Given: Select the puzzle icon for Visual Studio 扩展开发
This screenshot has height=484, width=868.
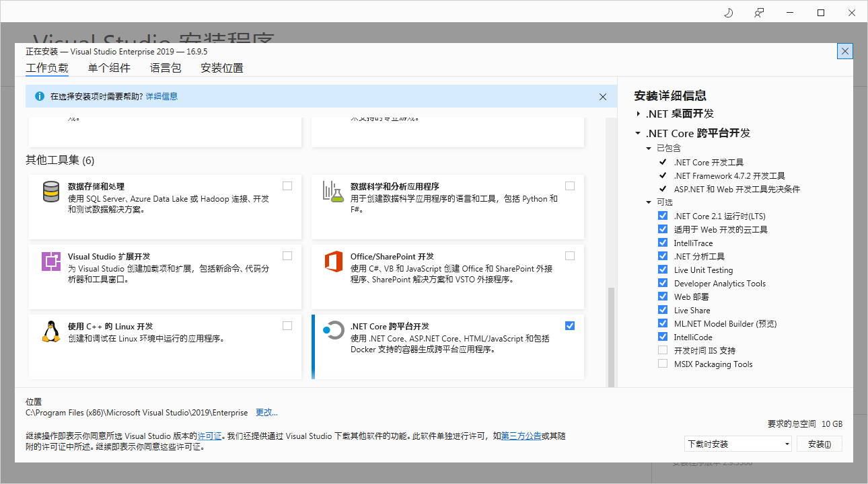Looking at the screenshot, I should coord(50,262).
